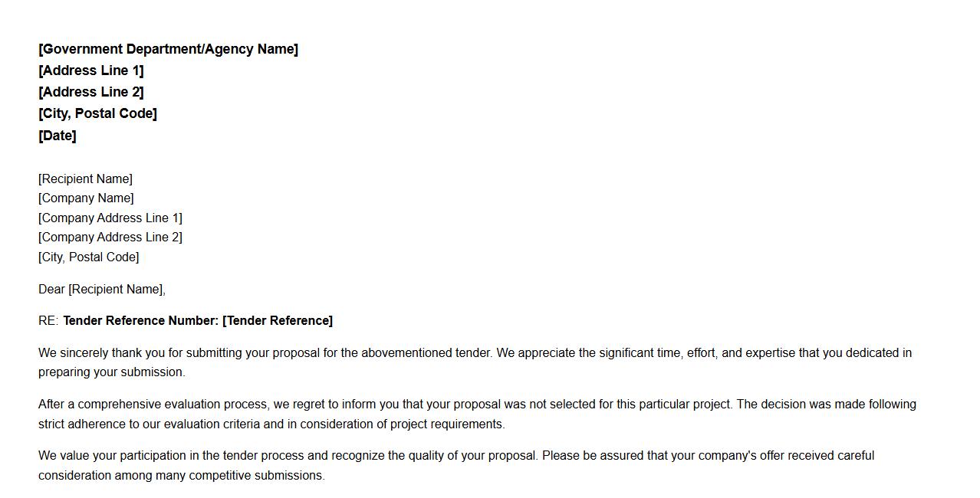Select the bold City, Postal Code header line
980x498 pixels.
(x=97, y=113)
